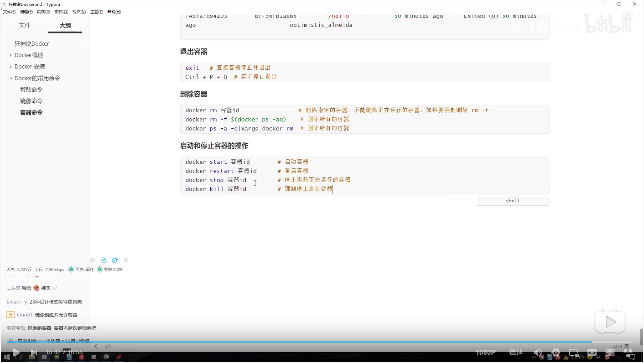644x363 pixels.
Task: Click the 丢帧 0.0% green status indicator
Action: (99, 269)
